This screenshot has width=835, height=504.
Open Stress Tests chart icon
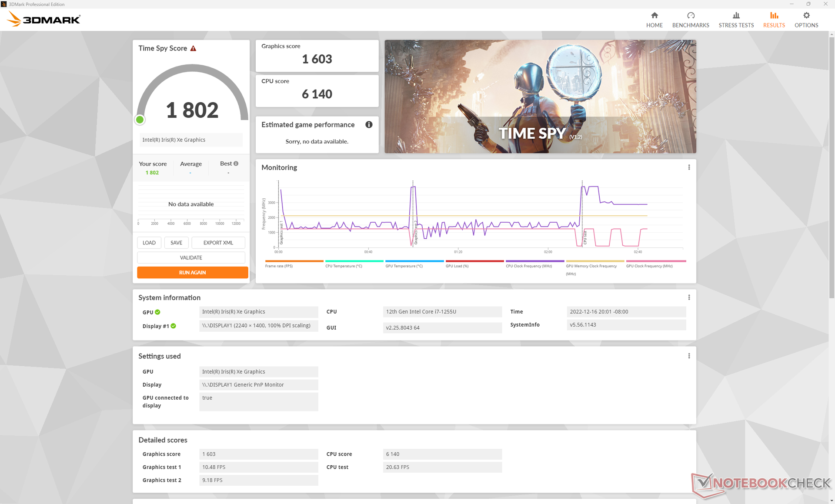click(736, 16)
